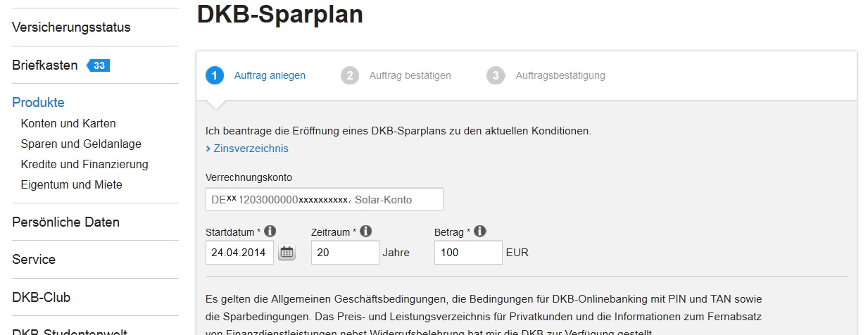Open Persönliche Daten in the sidebar

pos(65,222)
